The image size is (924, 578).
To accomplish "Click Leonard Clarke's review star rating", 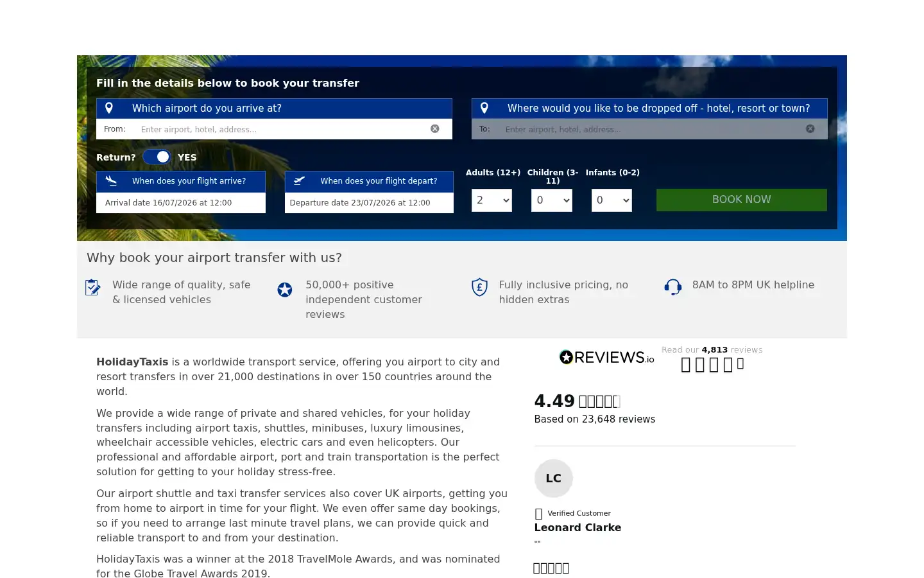I will pos(551,568).
